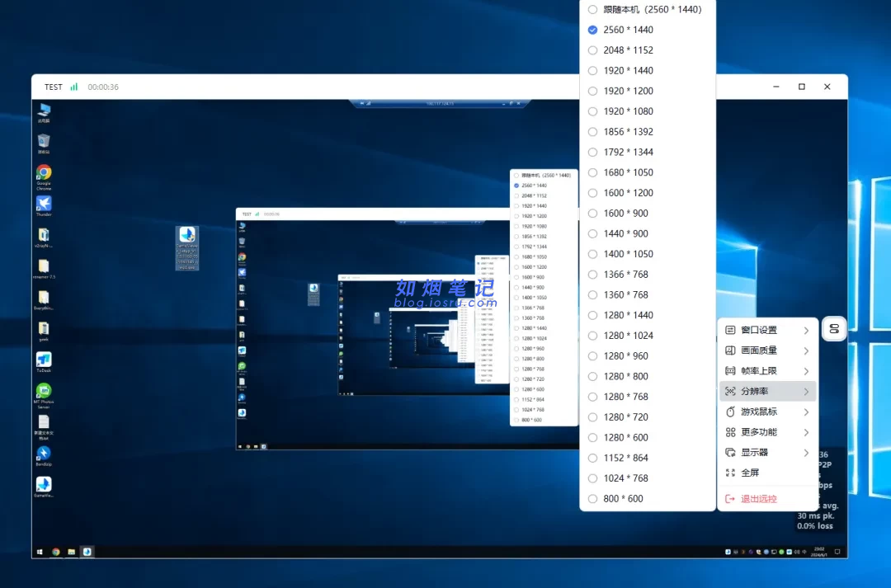
Task: Open the 显示器 menu entry
Action: coord(768,453)
